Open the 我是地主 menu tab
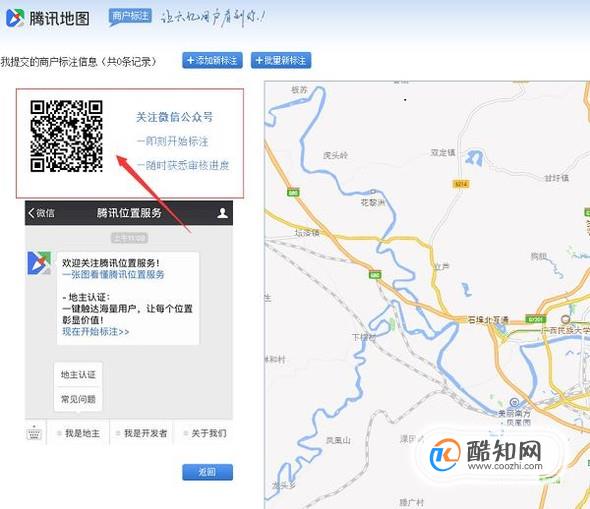590x509 pixels. 79,433
